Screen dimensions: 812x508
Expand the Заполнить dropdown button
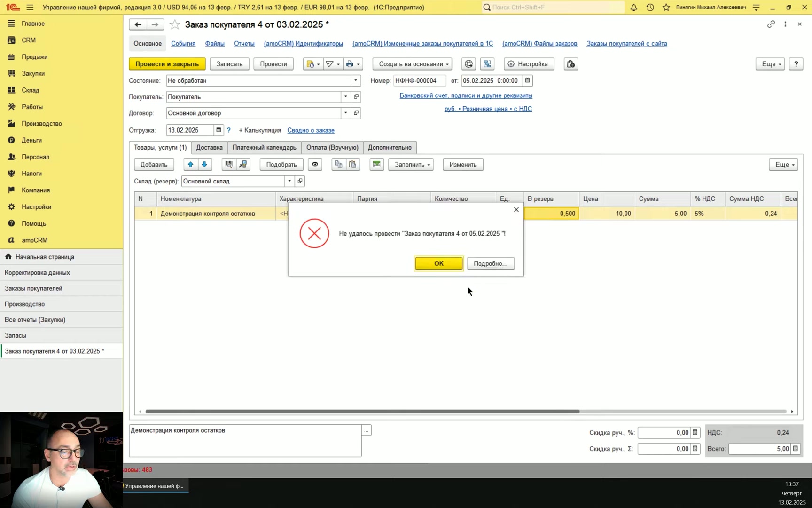pos(411,165)
